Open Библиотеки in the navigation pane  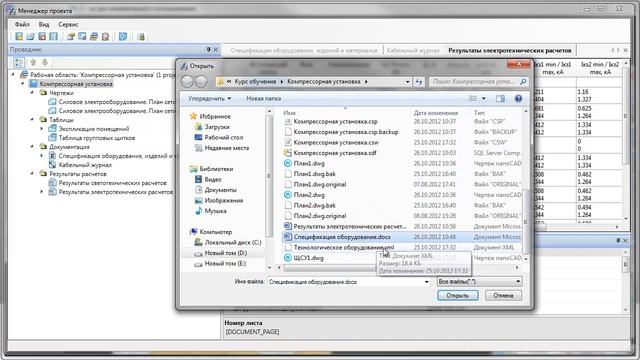[x=216, y=169]
